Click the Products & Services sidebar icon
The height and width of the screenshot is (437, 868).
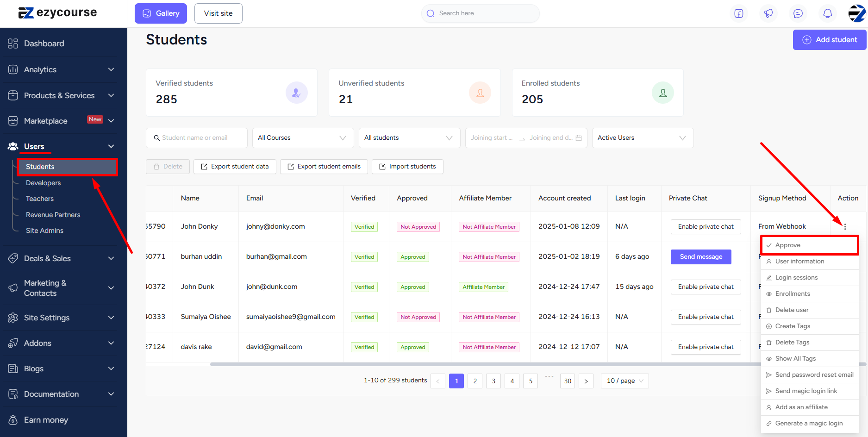pyautogui.click(x=13, y=95)
